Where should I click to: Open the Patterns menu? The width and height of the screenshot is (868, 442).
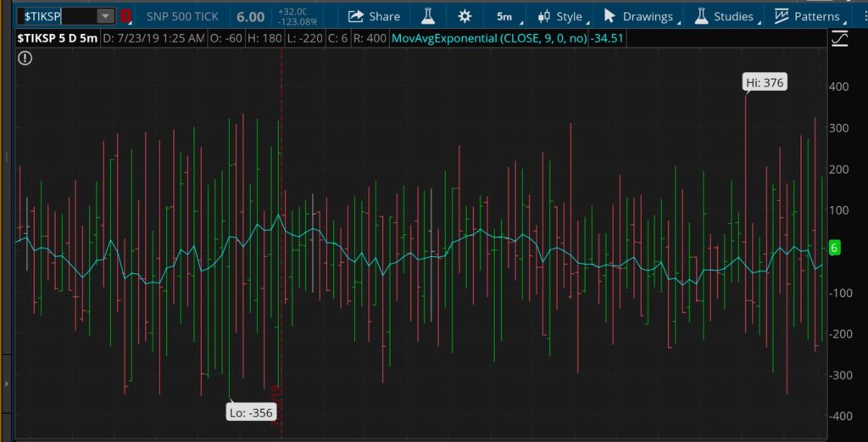click(x=808, y=16)
